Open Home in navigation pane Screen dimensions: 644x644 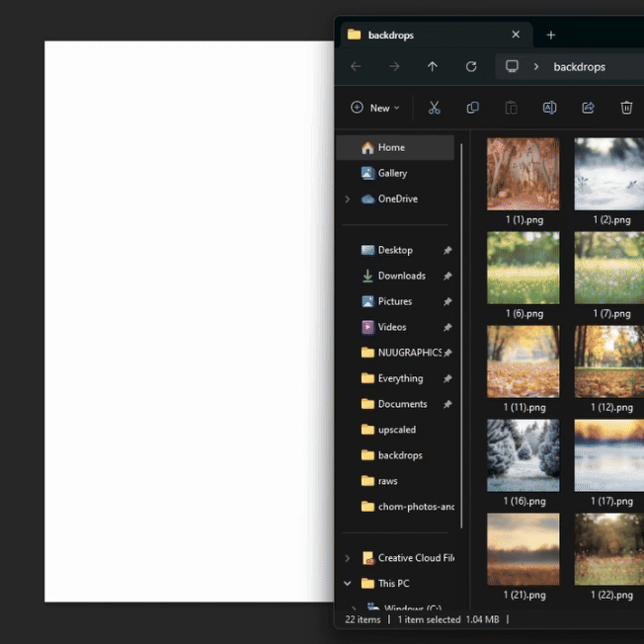tap(391, 147)
